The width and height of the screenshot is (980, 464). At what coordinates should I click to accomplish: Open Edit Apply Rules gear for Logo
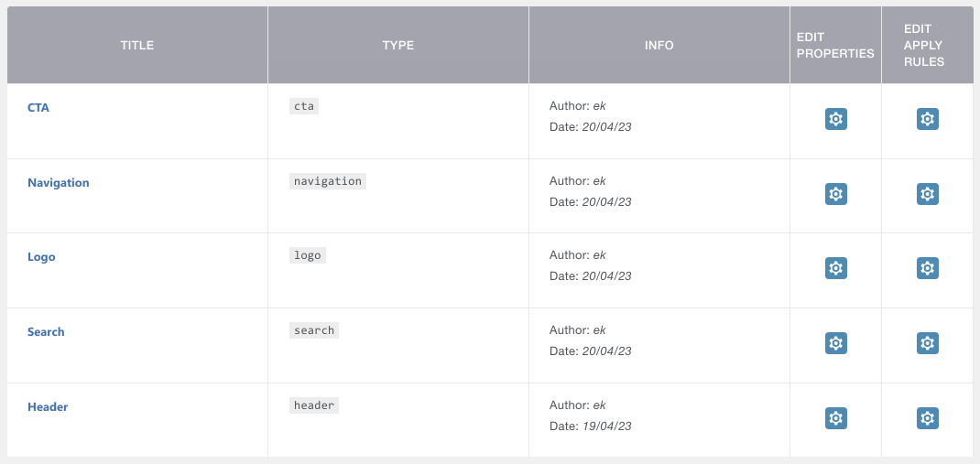(928, 268)
